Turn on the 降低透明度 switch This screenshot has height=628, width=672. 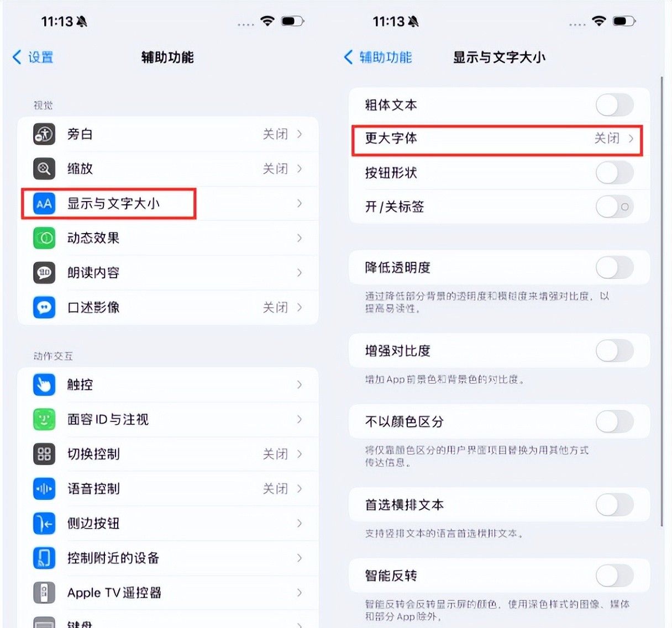tap(615, 268)
